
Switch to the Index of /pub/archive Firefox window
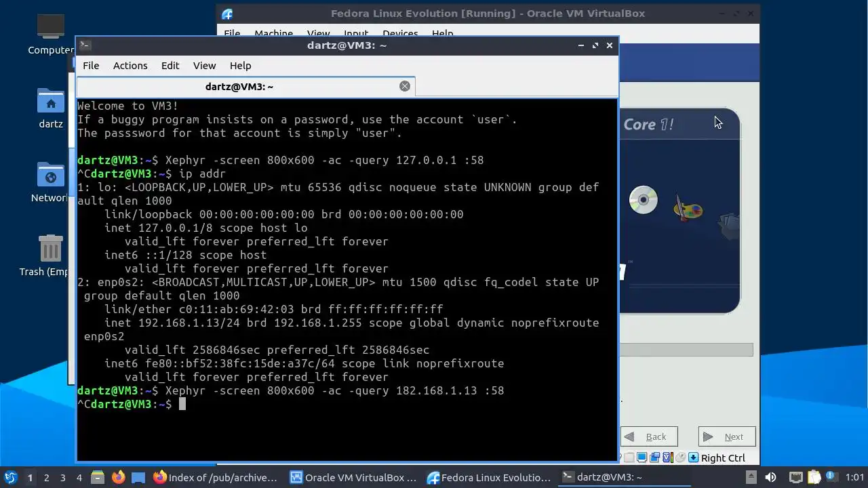coord(216,477)
